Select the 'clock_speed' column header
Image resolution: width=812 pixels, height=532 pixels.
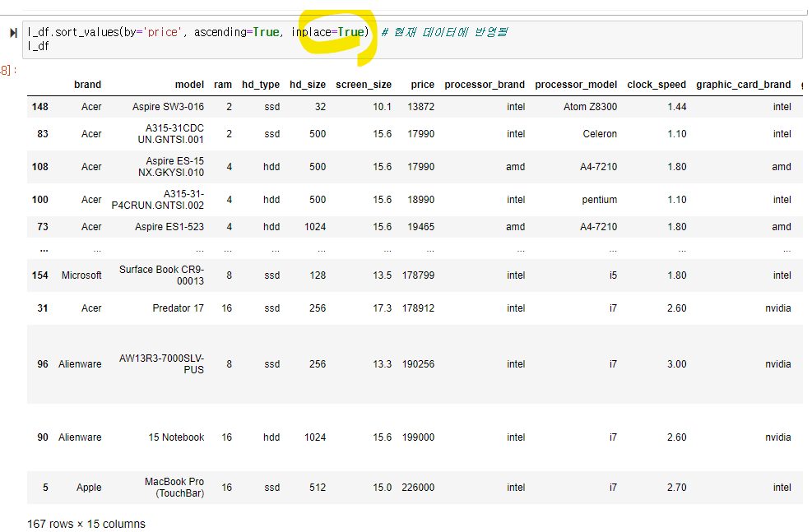click(x=657, y=85)
